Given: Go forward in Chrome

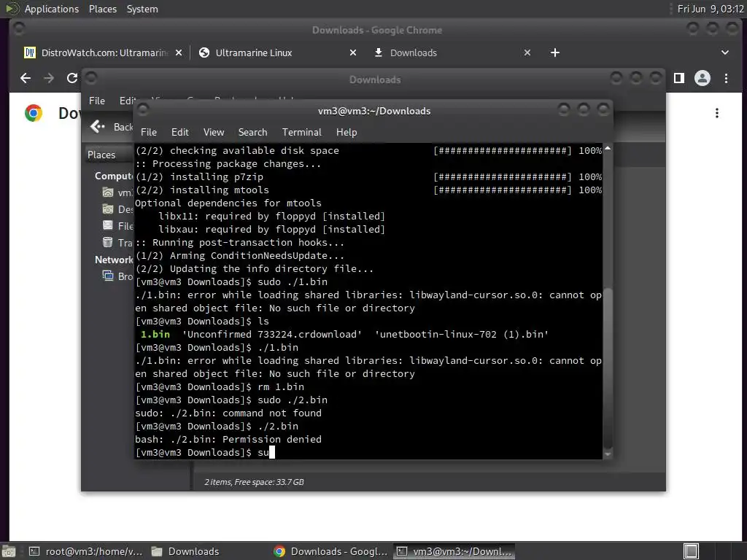Looking at the screenshot, I should pos(49,78).
